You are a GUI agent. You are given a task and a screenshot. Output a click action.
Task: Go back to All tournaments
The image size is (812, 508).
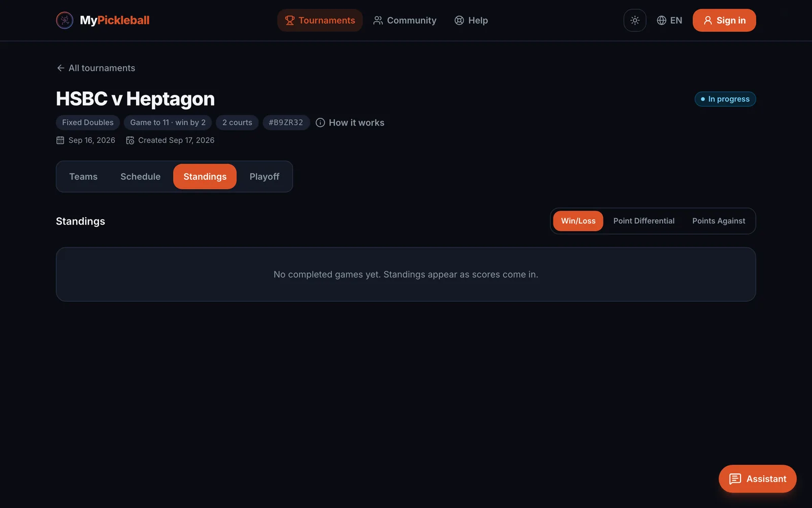tap(95, 68)
